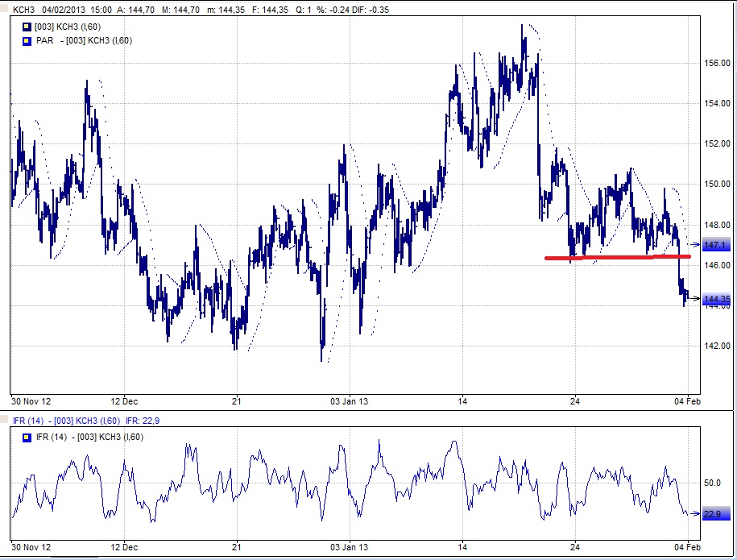Click the blue 144.35 last price tag
Image resolution: width=737 pixels, height=560 pixels.
tap(716, 300)
